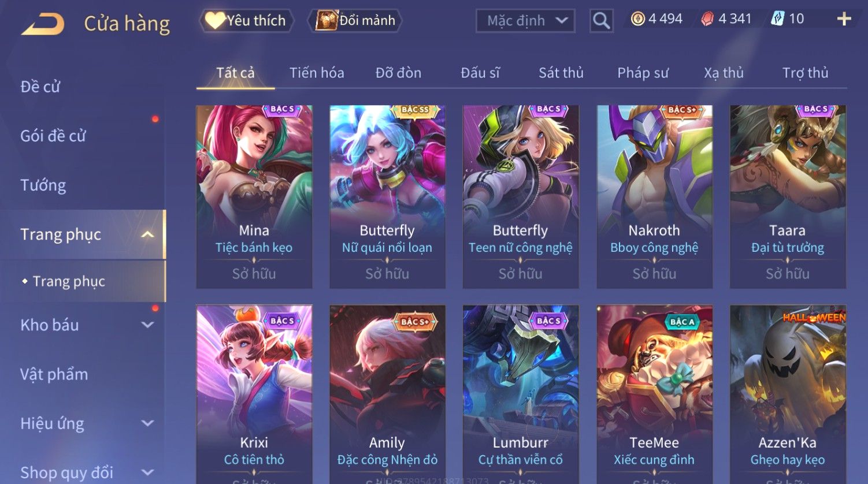The width and height of the screenshot is (868, 484).
Task: Select Nakroth Bboy công nghệ skin card
Action: [654, 196]
